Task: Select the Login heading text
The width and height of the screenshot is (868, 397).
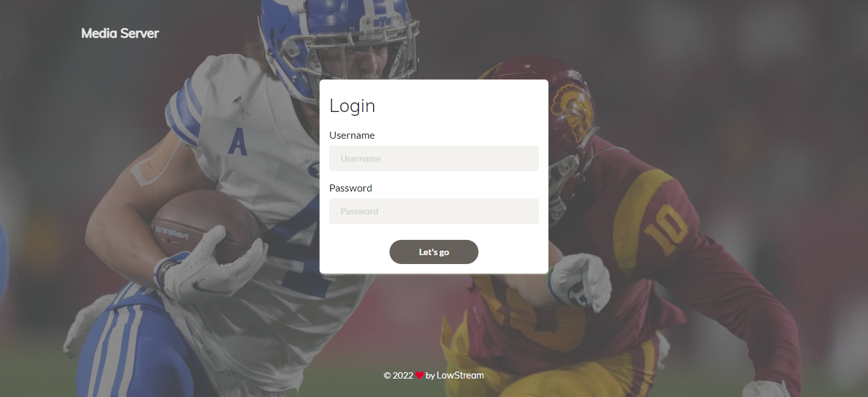Action: [x=352, y=106]
